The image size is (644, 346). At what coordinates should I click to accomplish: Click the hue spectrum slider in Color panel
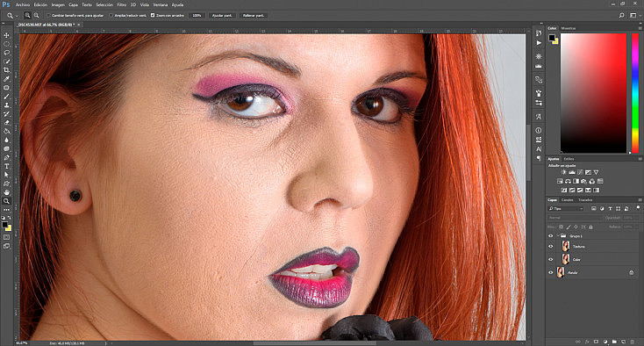(x=635, y=93)
